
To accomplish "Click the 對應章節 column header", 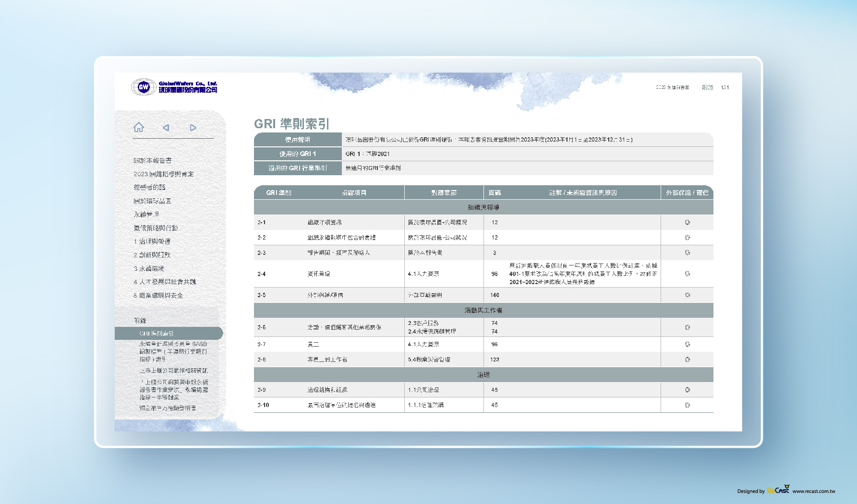I will point(444,192).
